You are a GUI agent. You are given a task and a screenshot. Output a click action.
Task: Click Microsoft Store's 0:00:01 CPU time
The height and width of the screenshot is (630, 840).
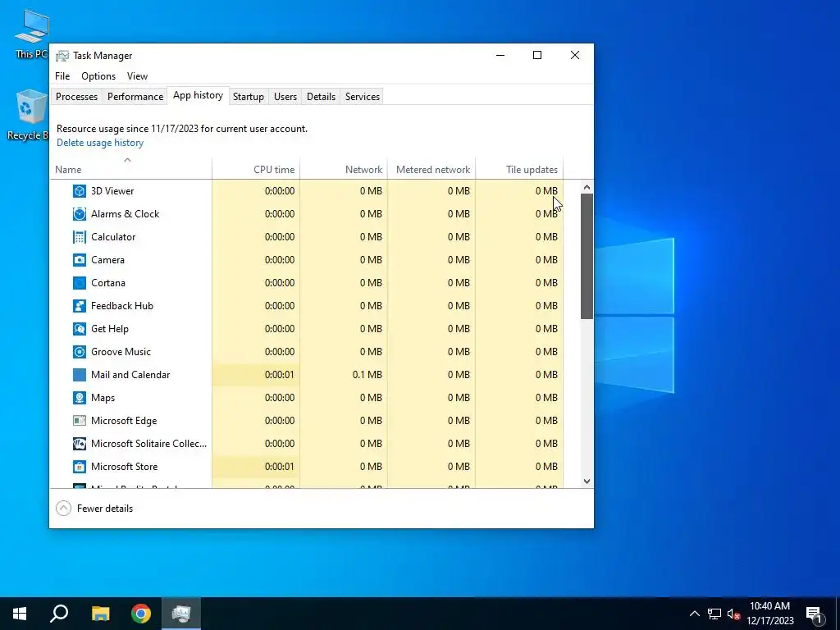279,467
